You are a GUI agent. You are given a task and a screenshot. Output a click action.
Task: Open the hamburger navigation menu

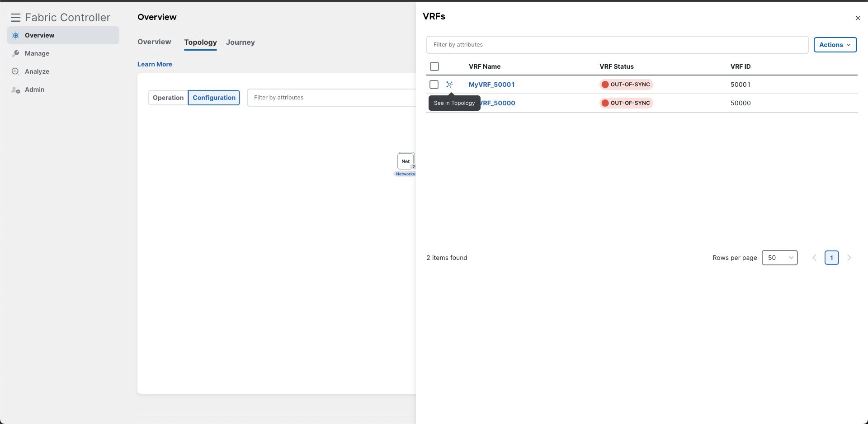16,18
